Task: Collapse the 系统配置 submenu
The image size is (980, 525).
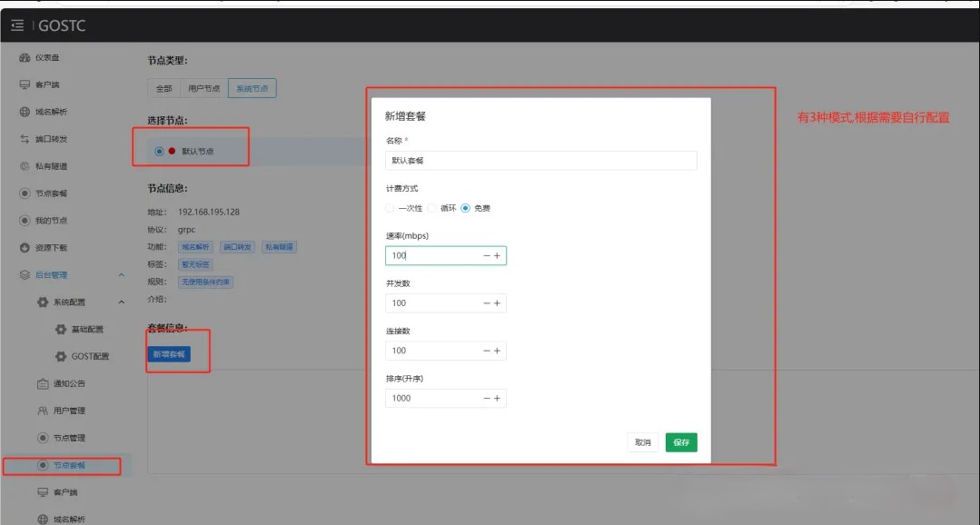Action: click(x=122, y=302)
